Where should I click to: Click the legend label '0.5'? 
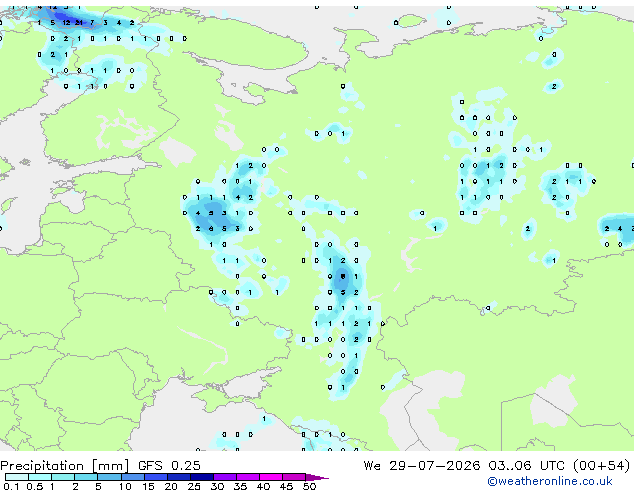point(34,486)
